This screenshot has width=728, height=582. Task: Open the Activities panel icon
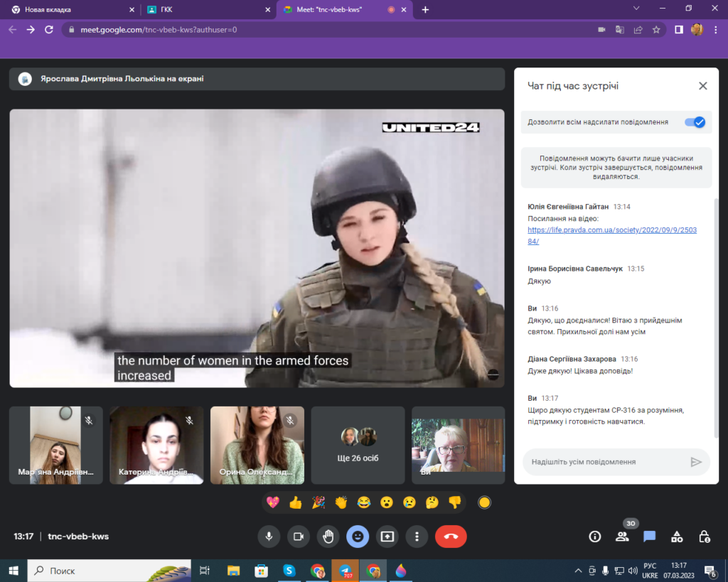coord(677,537)
